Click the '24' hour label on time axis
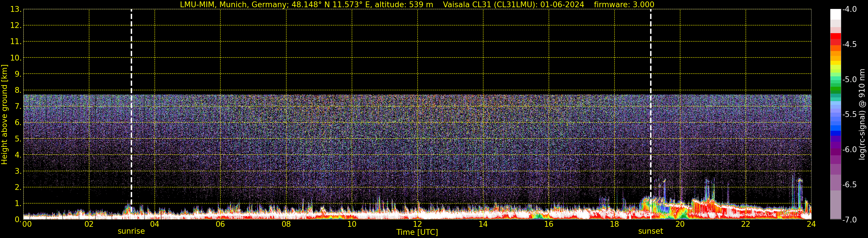The image size is (868, 238). [x=811, y=224]
